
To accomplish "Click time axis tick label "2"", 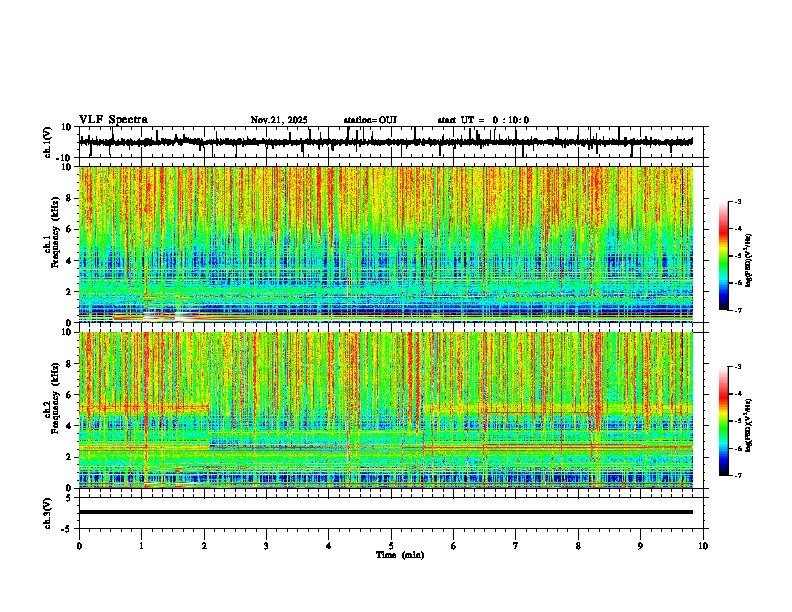I will click(204, 546).
